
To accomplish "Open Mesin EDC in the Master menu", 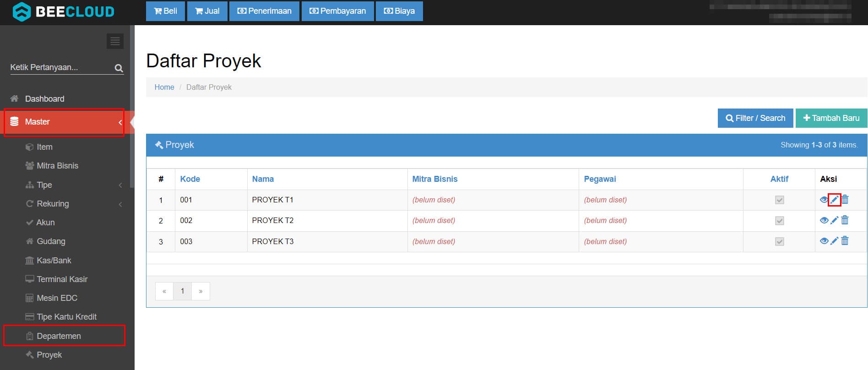I will [57, 298].
